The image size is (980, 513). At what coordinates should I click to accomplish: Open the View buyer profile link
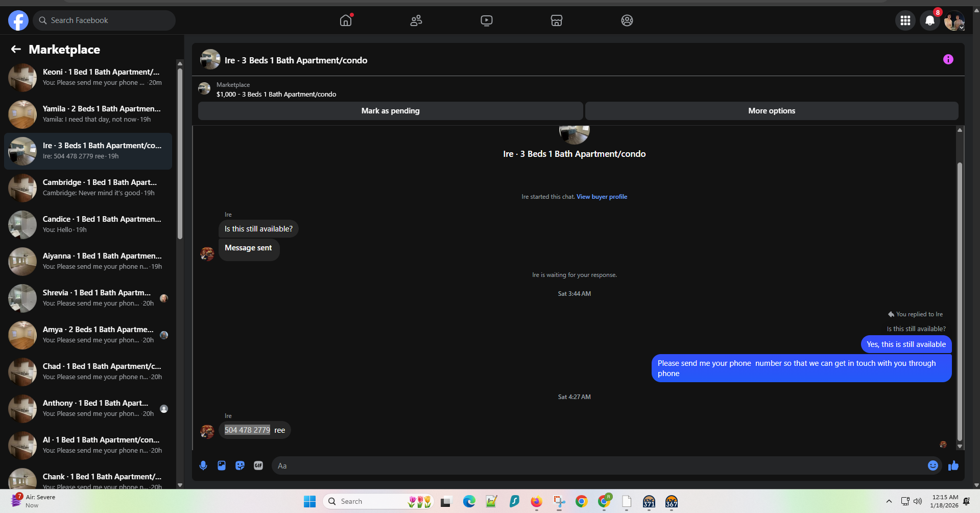602,197
